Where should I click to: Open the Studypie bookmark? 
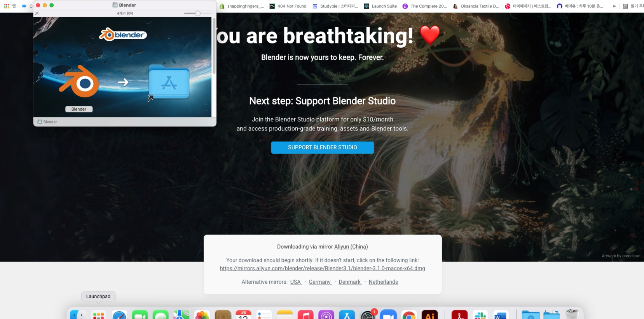click(335, 6)
